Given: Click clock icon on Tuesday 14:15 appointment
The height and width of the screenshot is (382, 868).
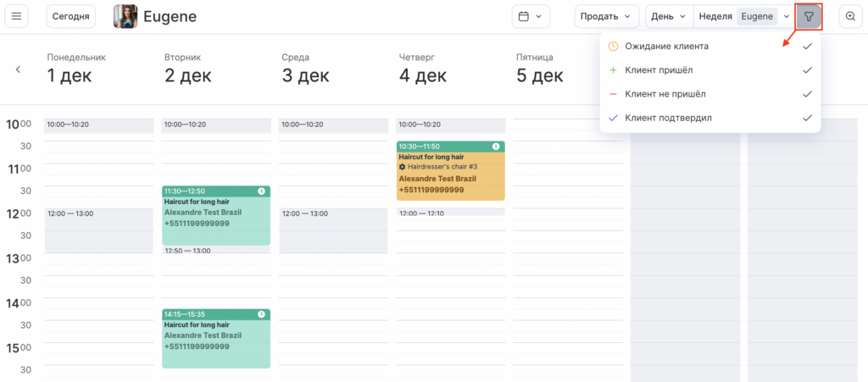Looking at the screenshot, I should [x=261, y=314].
